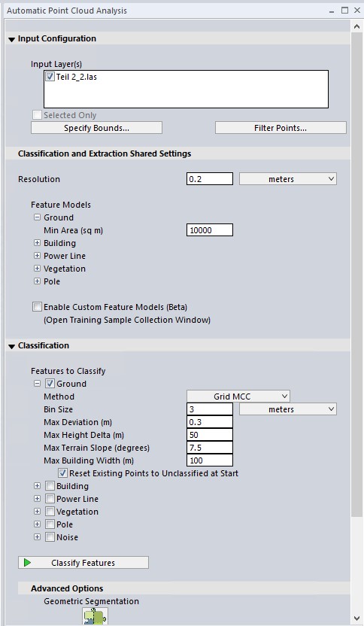364x626 pixels.
Task: Edit the Max Building Width field
Action: 210,460
